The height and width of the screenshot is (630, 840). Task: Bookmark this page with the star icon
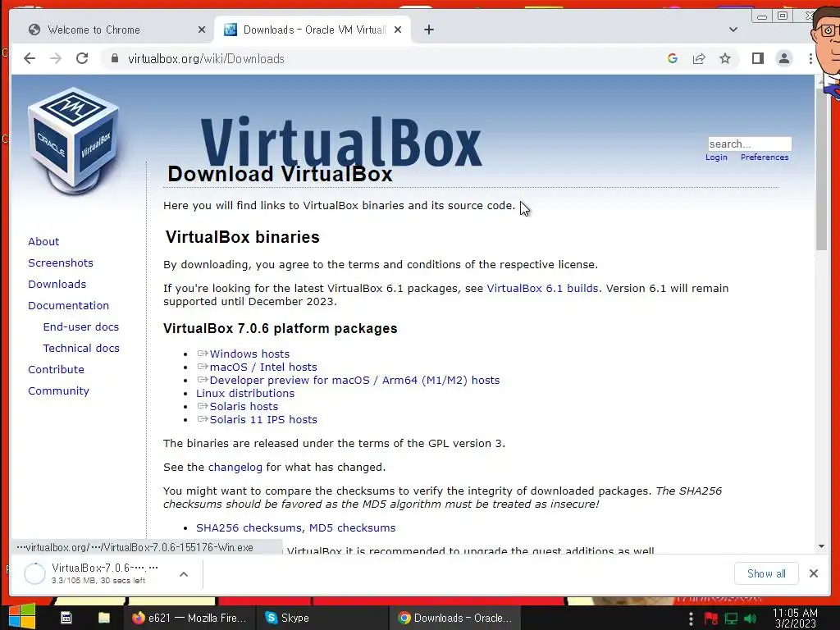click(725, 58)
